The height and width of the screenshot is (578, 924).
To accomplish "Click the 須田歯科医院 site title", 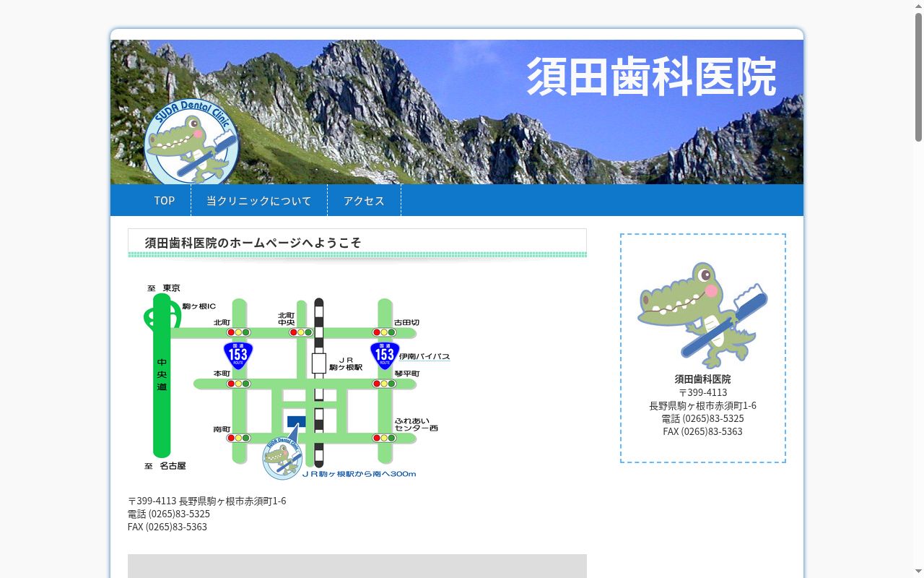I will 651,76.
